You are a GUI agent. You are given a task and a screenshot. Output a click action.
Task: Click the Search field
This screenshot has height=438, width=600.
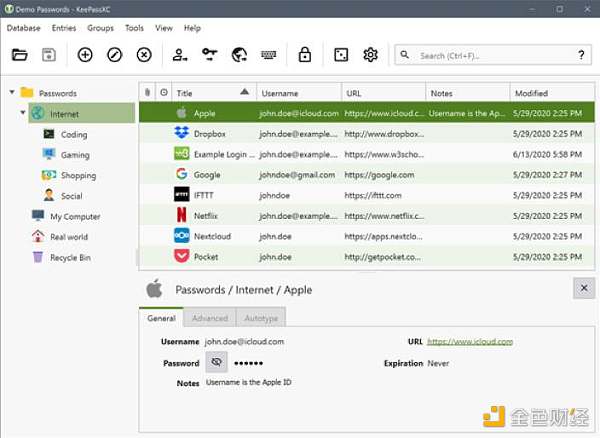(x=493, y=55)
